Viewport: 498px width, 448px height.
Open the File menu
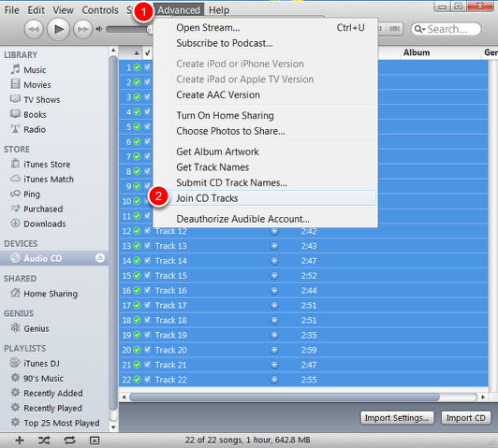(12, 10)
